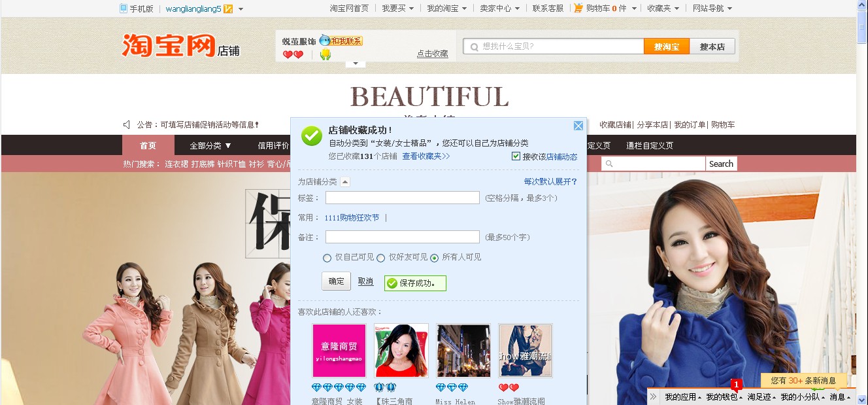Click the 和我联系 WangWang chat icon
Screen dimensions: 868x405
(341, 41)
